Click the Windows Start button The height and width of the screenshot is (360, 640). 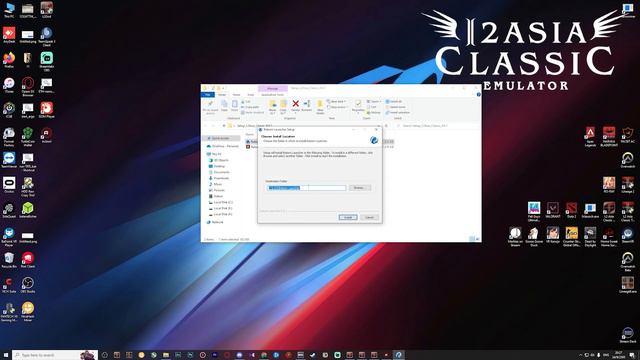coord(6,355)
